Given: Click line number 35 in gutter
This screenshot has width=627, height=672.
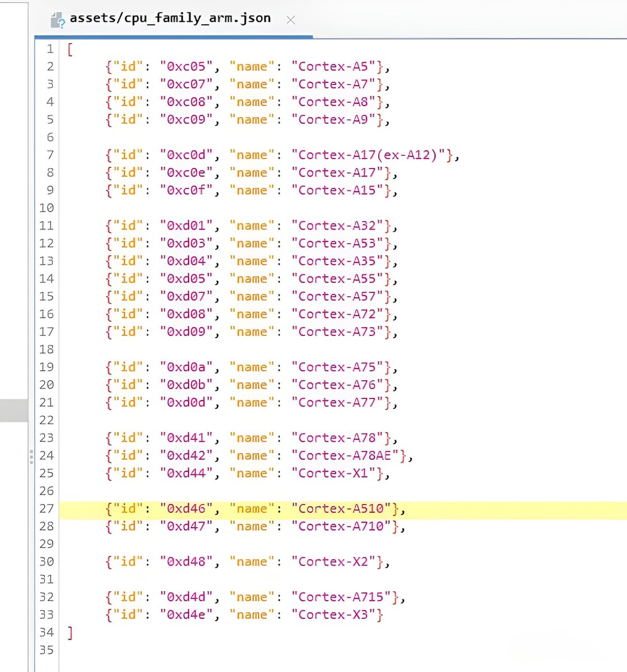Looking at the screenshot, I should click(x=47, y=650).
